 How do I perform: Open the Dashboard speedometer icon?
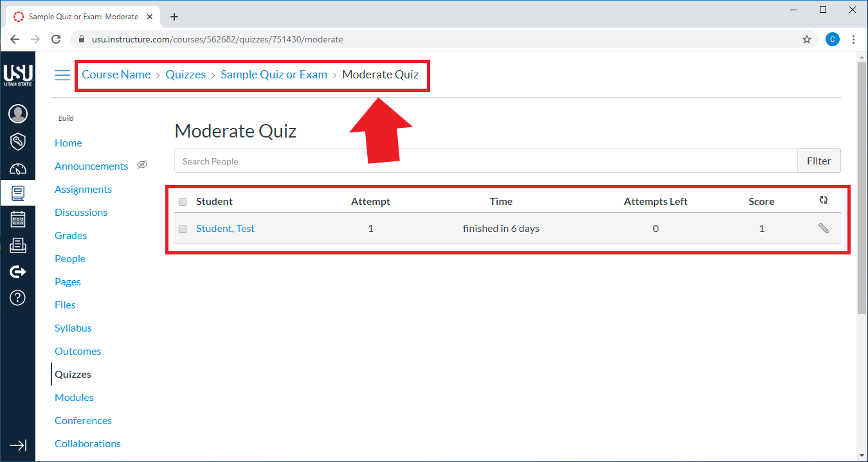point(18,169)
